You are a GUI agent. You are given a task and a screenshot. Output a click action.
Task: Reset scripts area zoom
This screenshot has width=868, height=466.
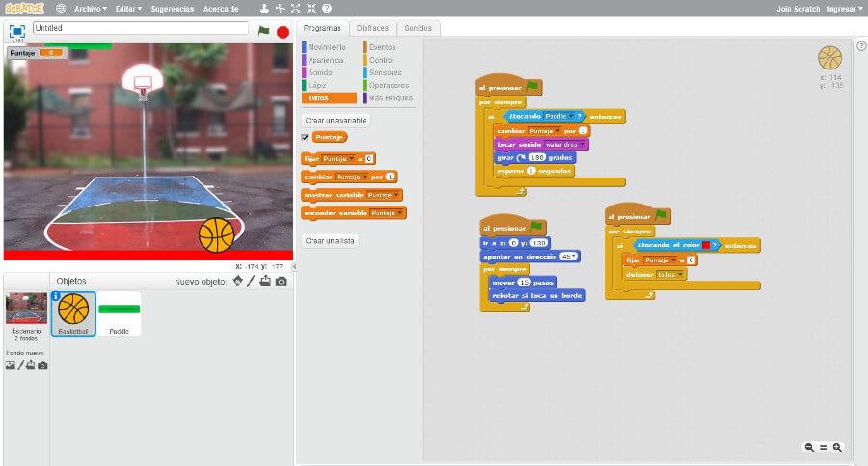[x=824, y=447]
